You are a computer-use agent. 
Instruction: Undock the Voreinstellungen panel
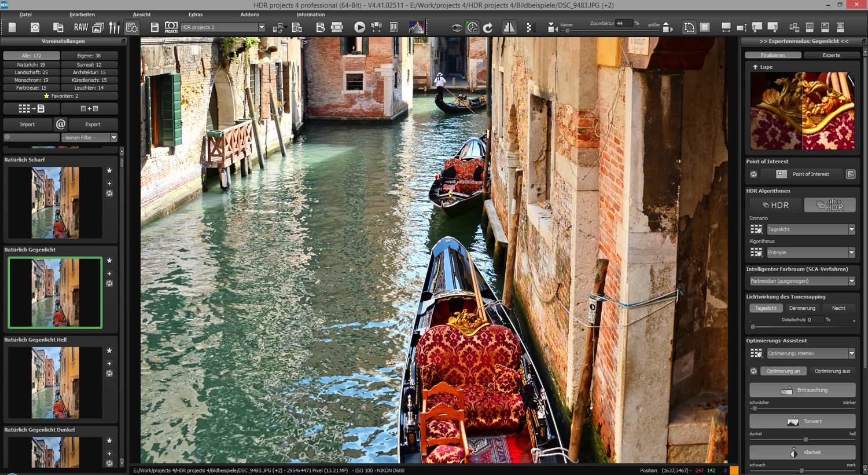[x=123, y=41]
